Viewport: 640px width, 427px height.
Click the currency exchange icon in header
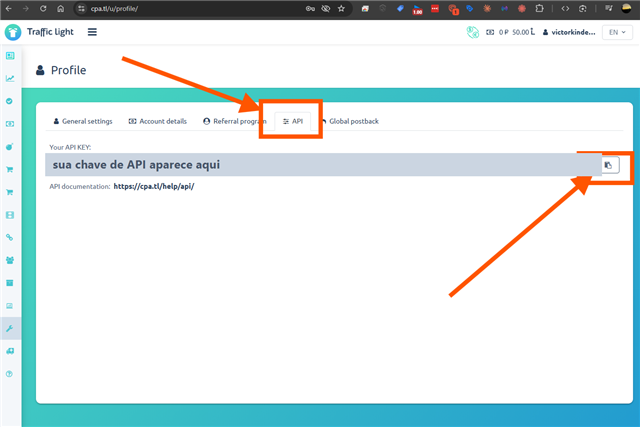(x=473, y=32)
